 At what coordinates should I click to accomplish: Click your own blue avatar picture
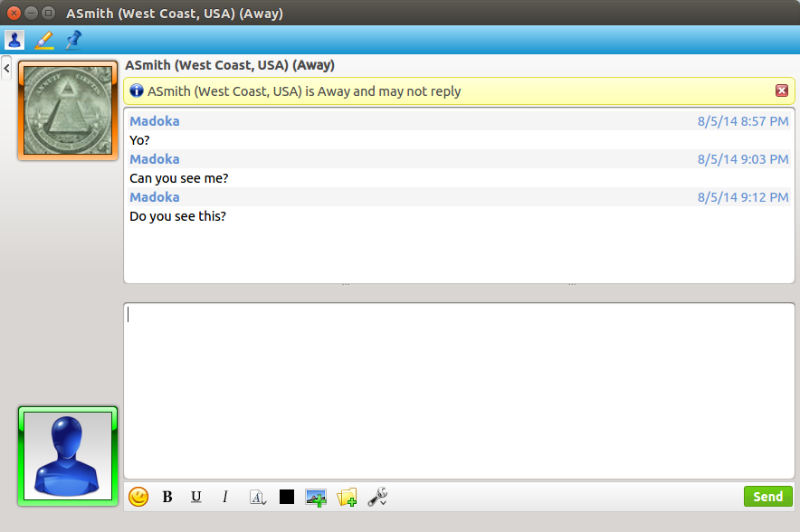pyautogui.click(x=68, y=456)
